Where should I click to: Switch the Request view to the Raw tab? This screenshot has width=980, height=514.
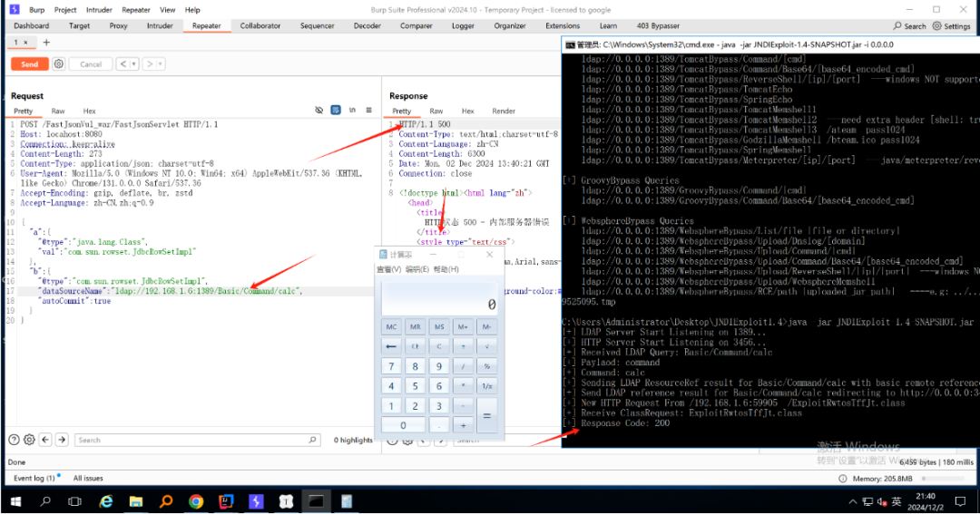coord(58,112)
